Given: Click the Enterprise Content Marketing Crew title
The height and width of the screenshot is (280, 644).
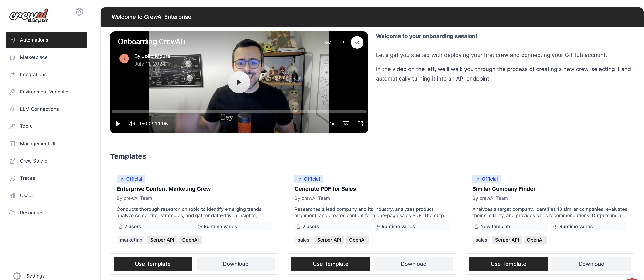Looking at the screenshot, I should pos(163,189).
